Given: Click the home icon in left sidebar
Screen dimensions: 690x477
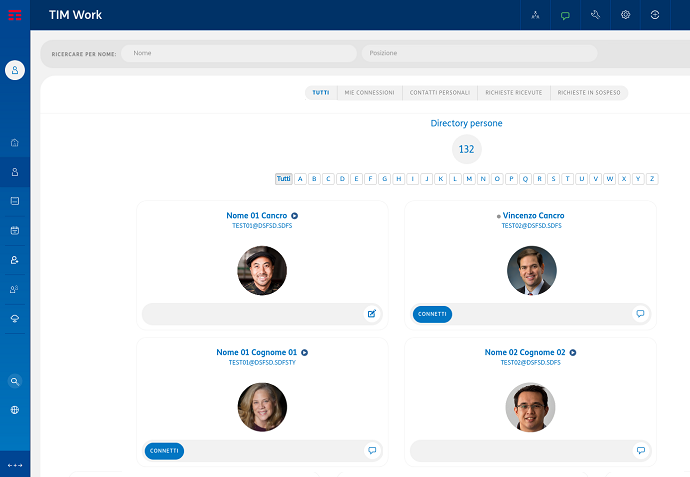Looking at the screenshot, I should click(15, 142).
